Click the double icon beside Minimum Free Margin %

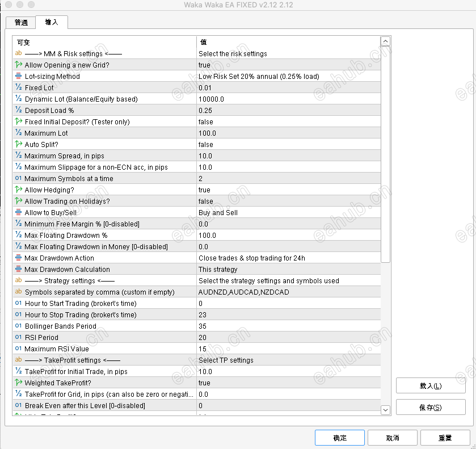click(19, 223)
